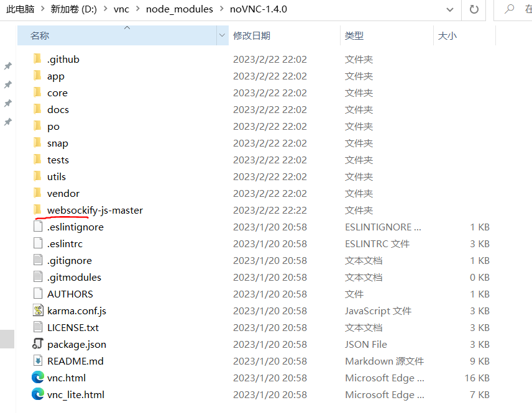Select the vendor folder name
Image resolution: width=532 pixels, height=413 pixels.
pyautogui.click(x=63, y=193)
